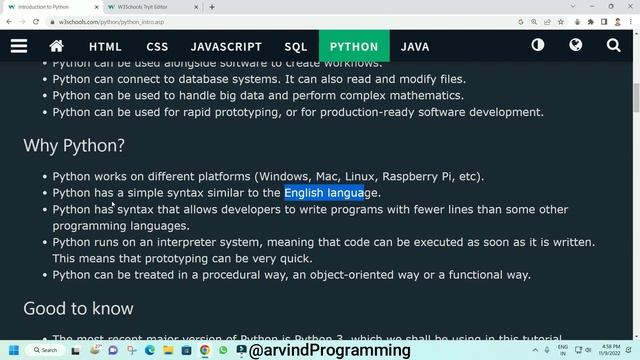This screenshot has height=360, width=640.
Task: Show hidden system tray icons
Action: [535, 350]
